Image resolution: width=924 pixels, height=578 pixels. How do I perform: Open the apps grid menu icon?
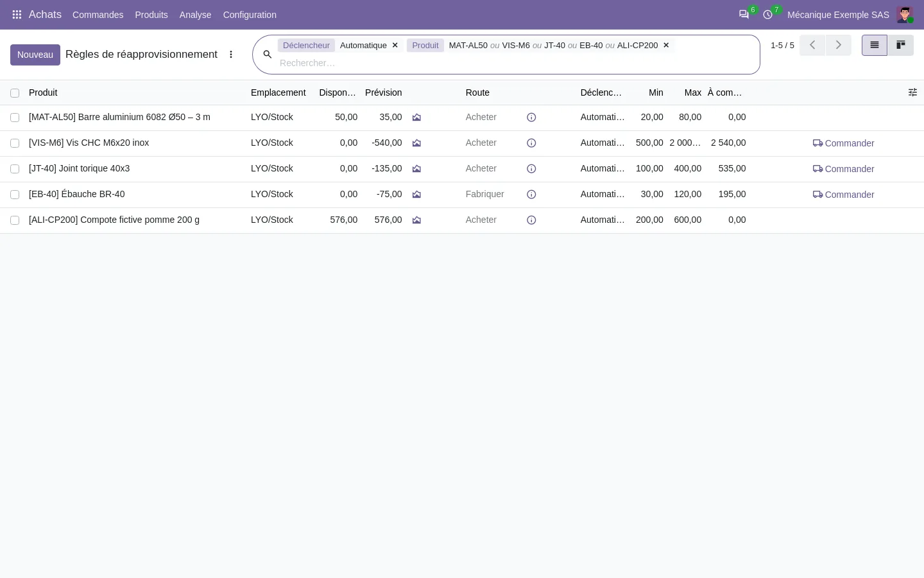coord(17,14)
